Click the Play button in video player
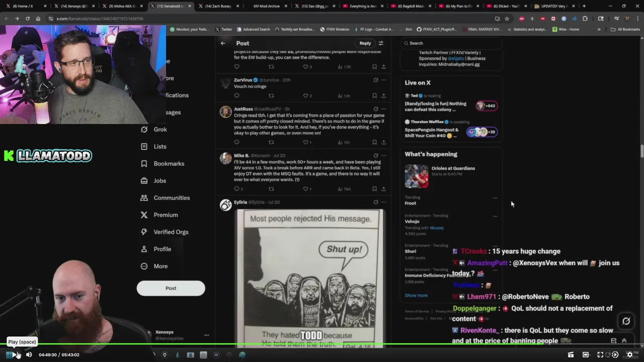Image resolution: width=644 pixels, height=362 pixels. (x=16, y=354)
